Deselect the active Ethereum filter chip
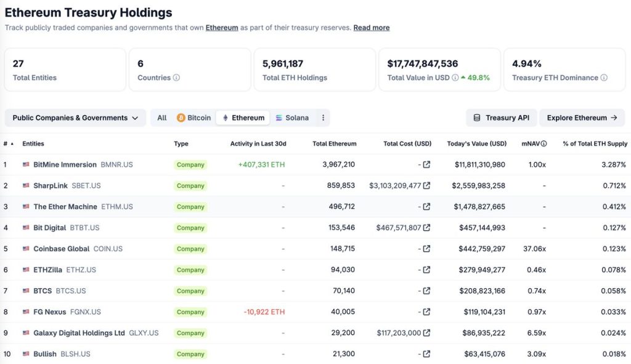Image resolution: width=631 pixels, height=364 pixels. click(x=243, y=118)
